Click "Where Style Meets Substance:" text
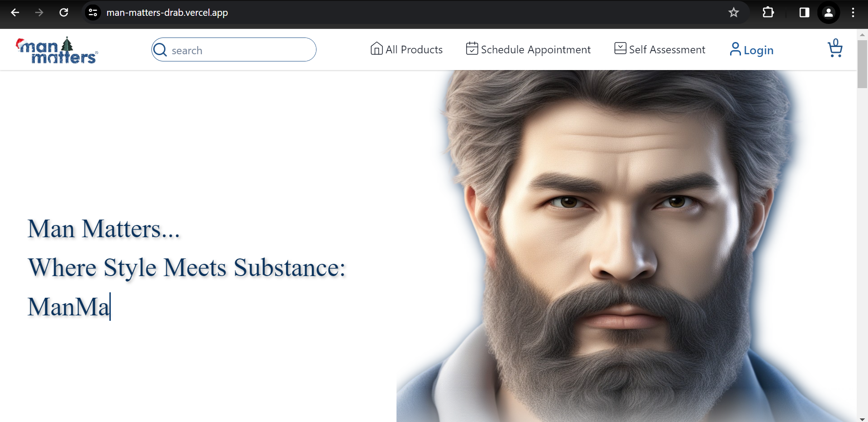 [x=186, y=268]
